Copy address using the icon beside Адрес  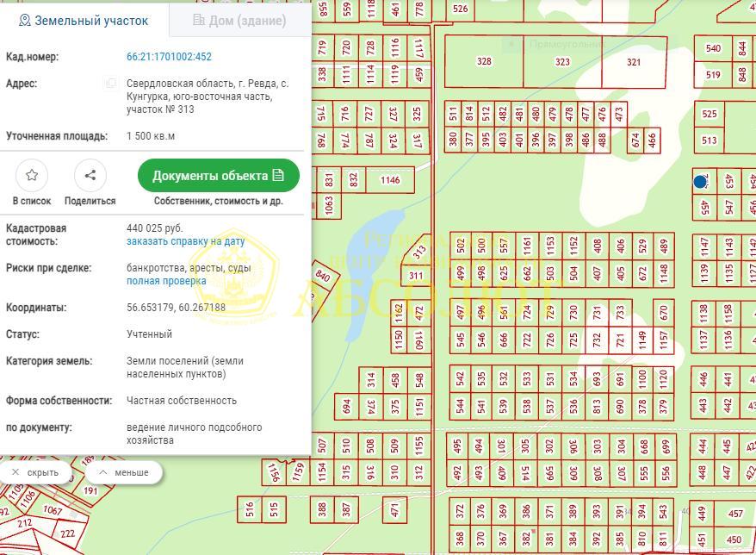pos(110,84)
